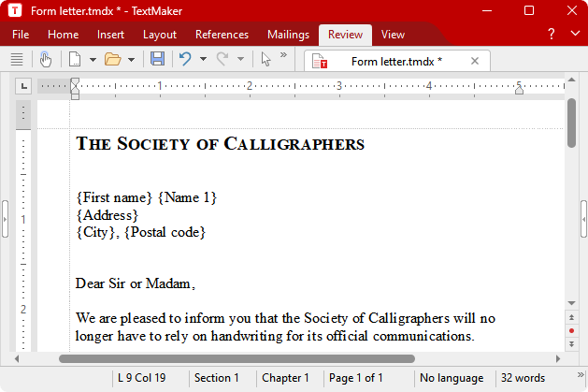Click the hamburger menu icon in toolbar
Image resolution: width=588 pixels, height=392 pixels.
[x=17, y=59]
